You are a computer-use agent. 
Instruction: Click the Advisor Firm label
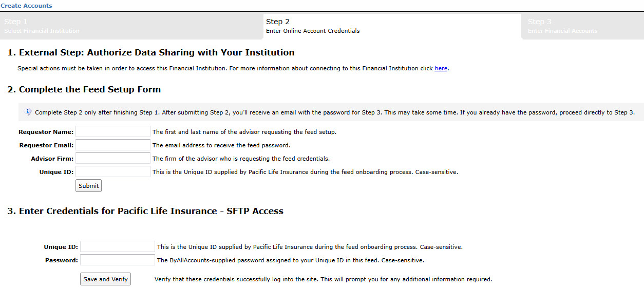[52, 159]
